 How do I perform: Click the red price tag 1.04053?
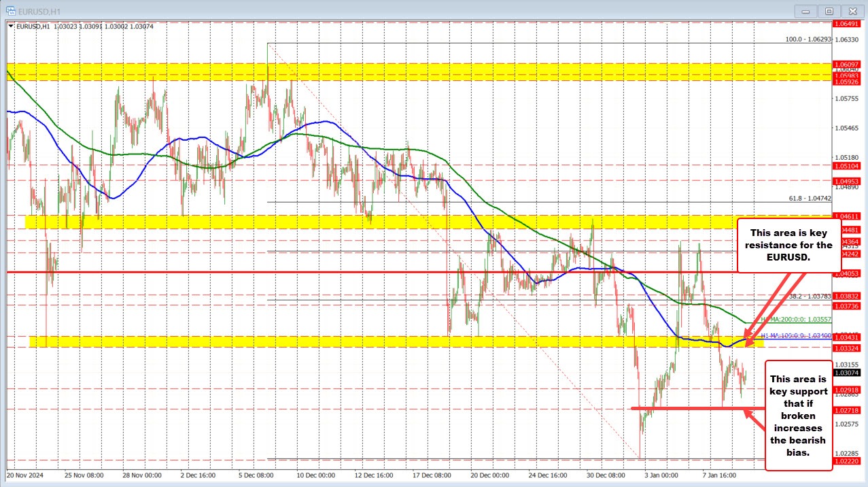848,273
